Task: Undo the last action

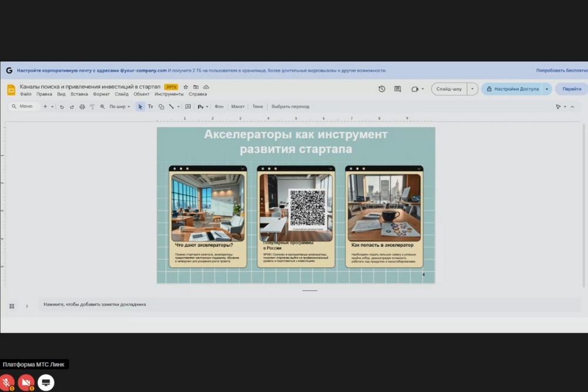Action: 62,107
